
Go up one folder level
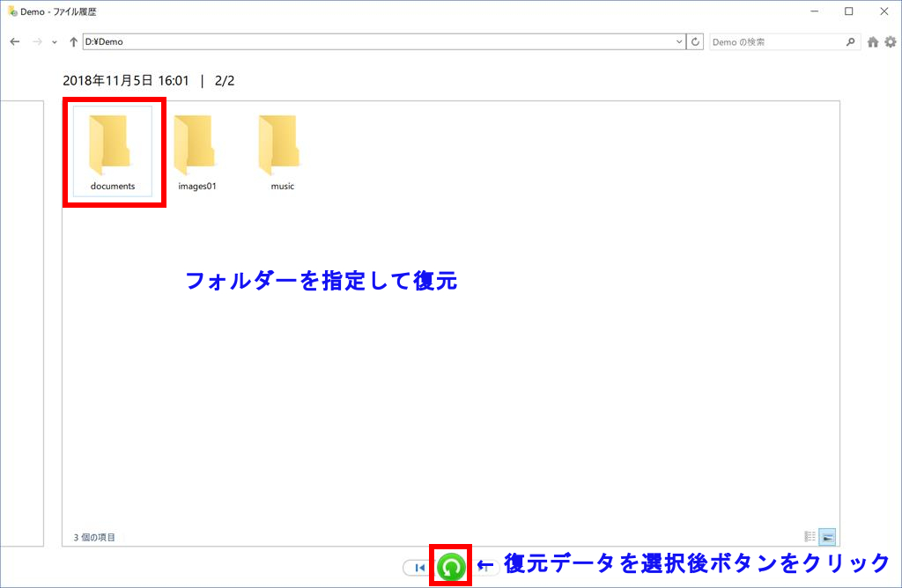tap(73, 42)
